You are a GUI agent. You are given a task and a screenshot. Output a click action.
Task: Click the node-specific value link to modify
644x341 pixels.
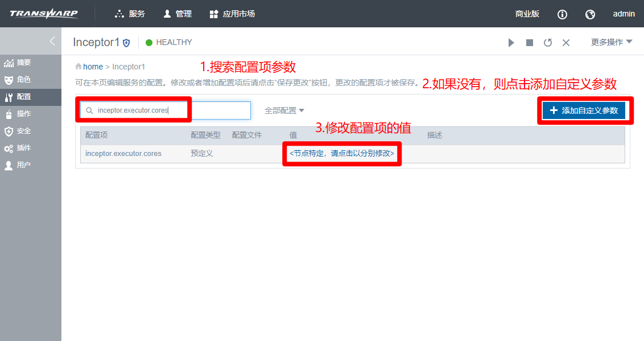341,154
